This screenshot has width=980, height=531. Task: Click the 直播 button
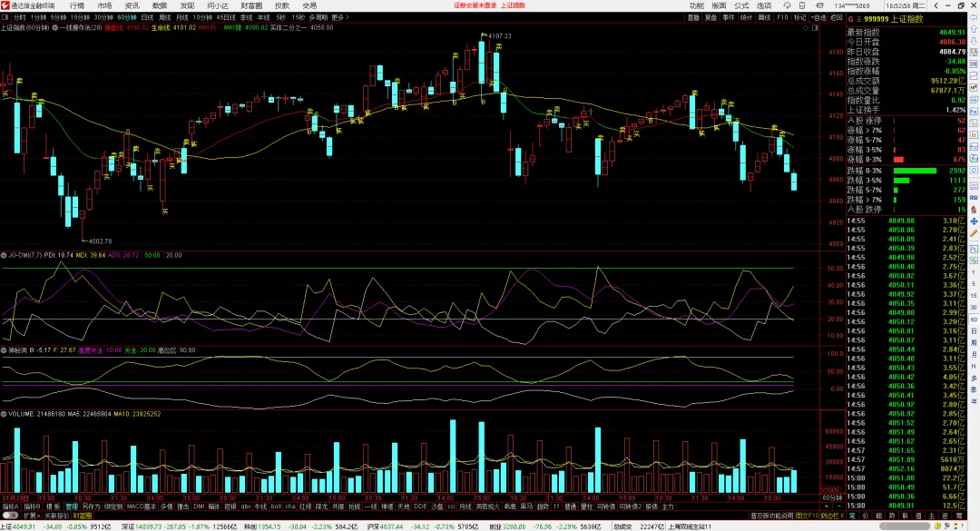pos(693,17)
